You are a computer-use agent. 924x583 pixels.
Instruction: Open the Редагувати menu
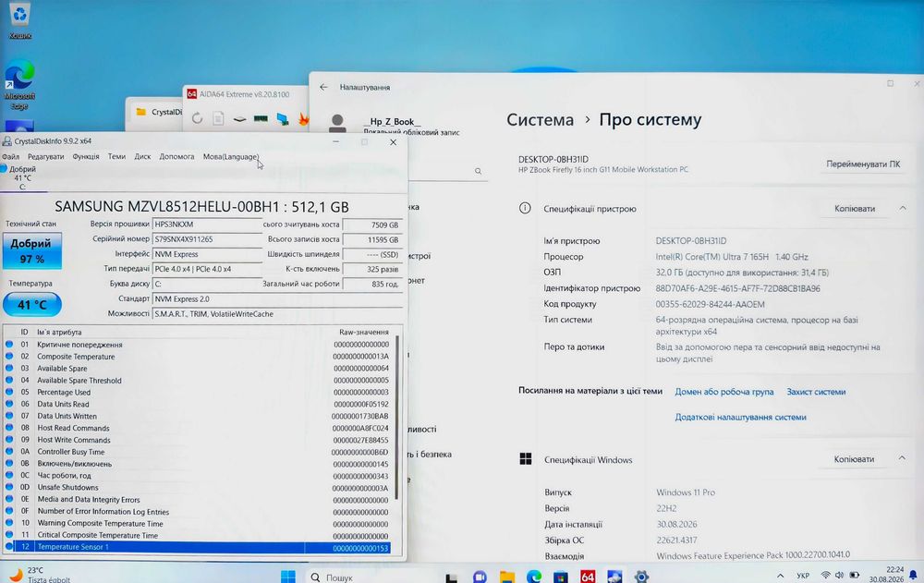click(46, 157)
